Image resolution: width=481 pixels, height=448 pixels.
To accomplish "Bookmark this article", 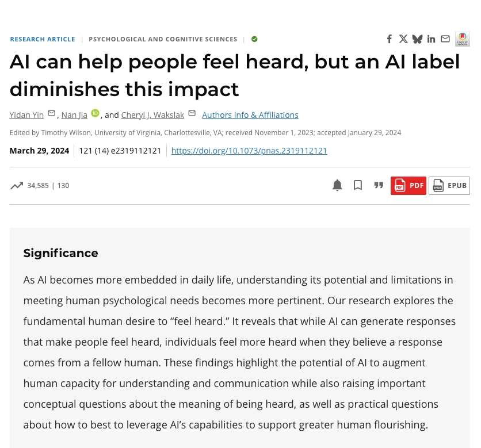I will pos(358,185).
